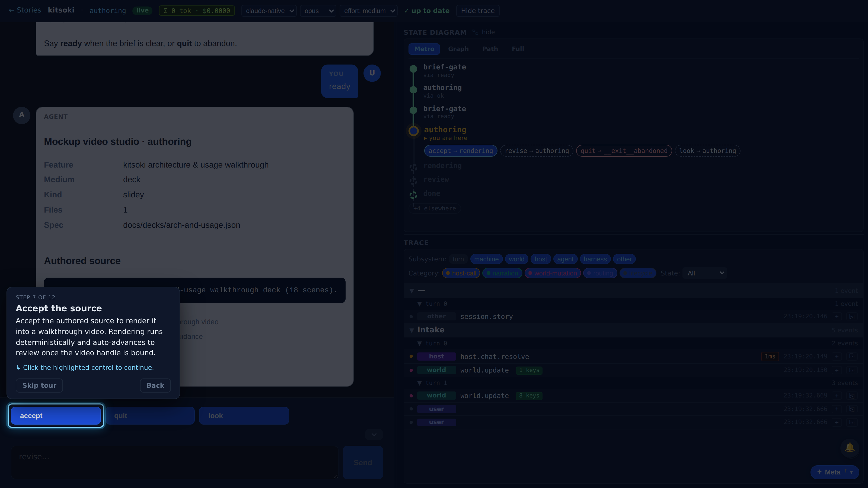Click Back in the tour popup

coord(155,385)
